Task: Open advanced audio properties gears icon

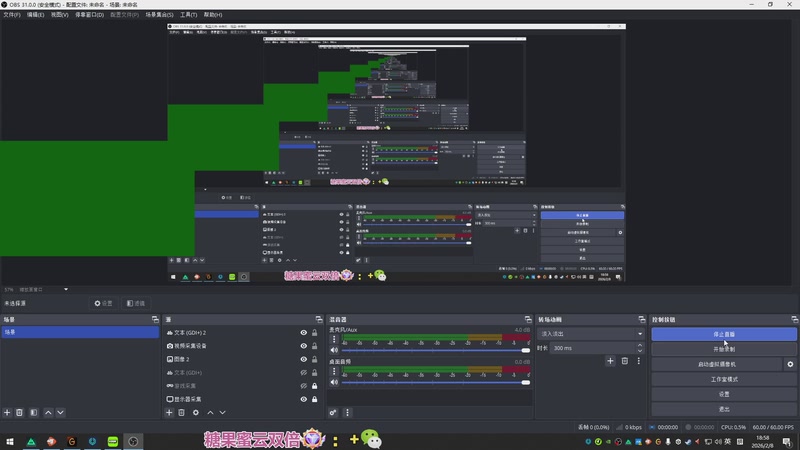Action: pyautogui.click(x=333, y=412)
